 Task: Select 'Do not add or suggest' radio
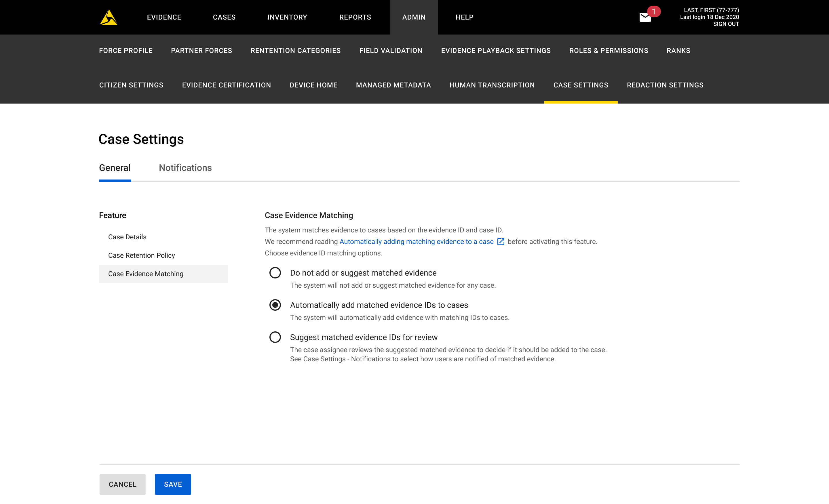(275, 273)
